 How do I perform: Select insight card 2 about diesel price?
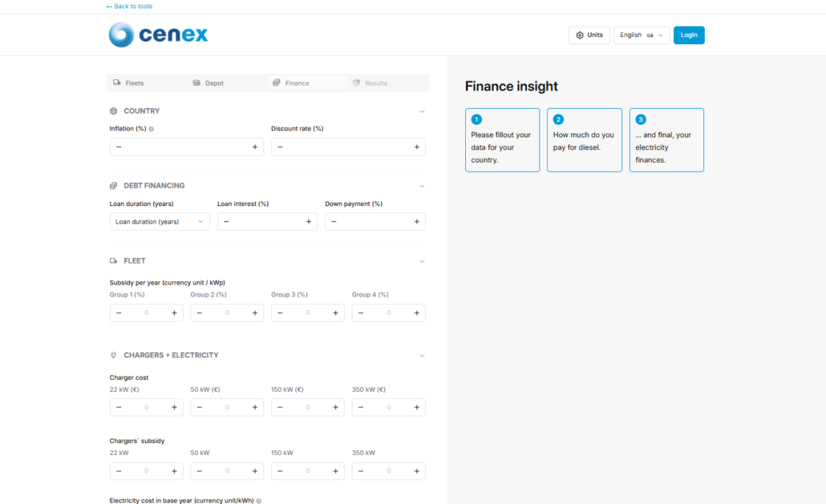pyautogui.click(x=584, y=140)
